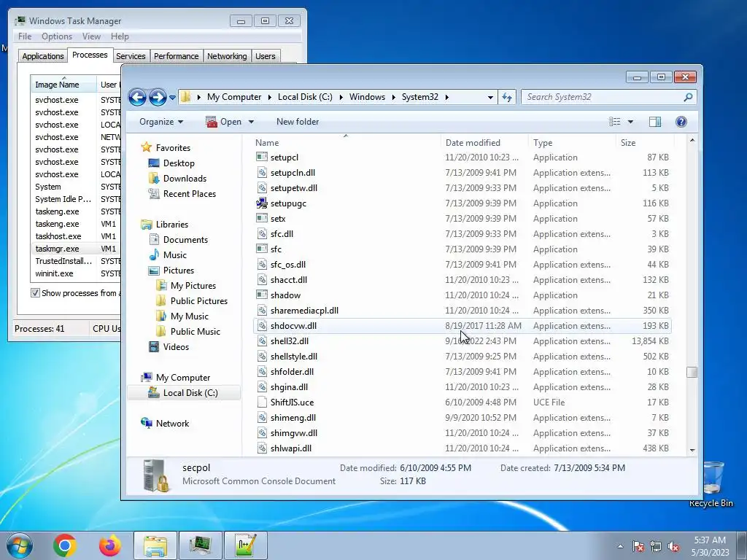747x560 pixels.
Task: Click the search magnifier icon
Action: [x=688, y=97]
